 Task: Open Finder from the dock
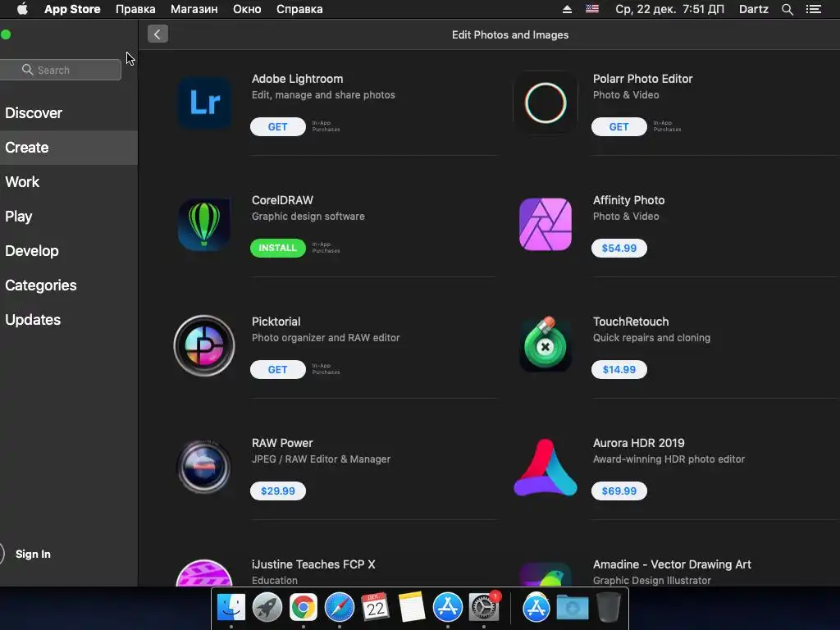click(231, 608)
